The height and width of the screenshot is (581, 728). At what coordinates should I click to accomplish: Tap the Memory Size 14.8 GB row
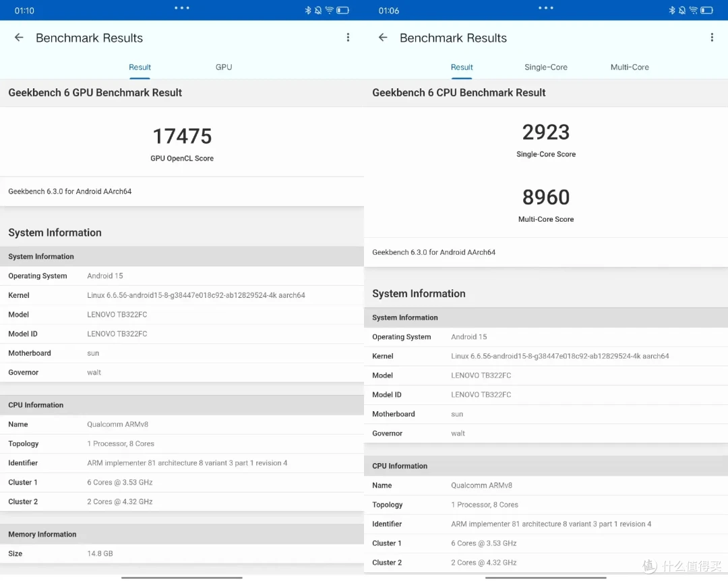[182, 553]
